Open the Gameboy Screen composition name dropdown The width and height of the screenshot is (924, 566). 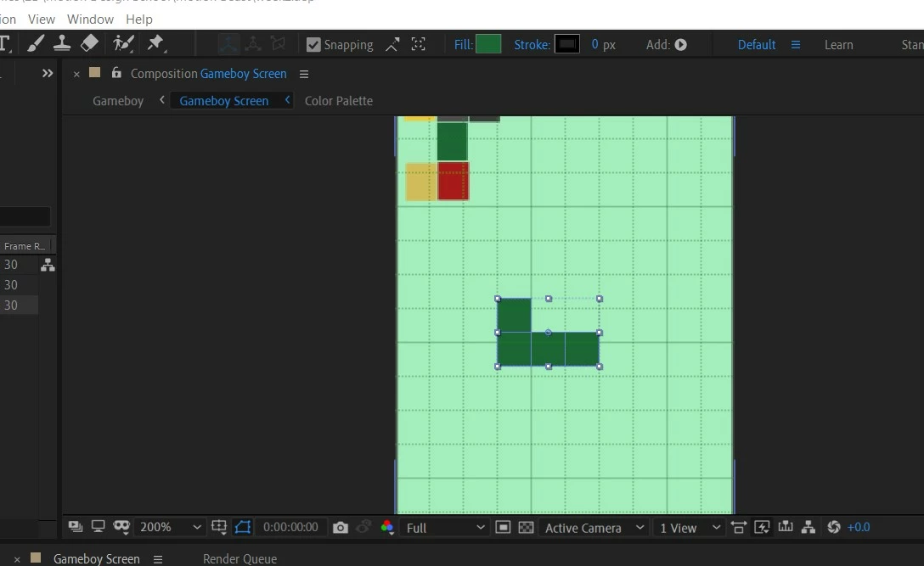pos(244,74)
